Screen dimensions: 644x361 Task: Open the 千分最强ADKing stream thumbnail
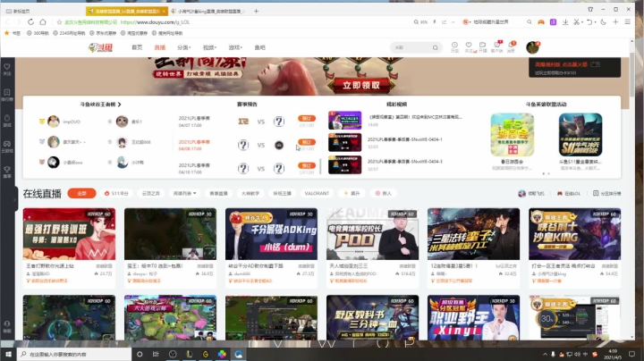pyautogui.click(x=271, y=234)
